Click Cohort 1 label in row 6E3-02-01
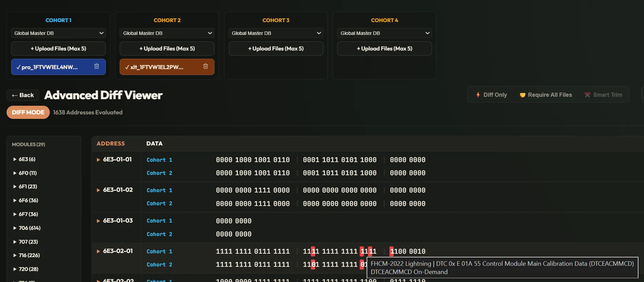This screenshot has height=282, width=644. pyautogui.click(x=159, y=251)
